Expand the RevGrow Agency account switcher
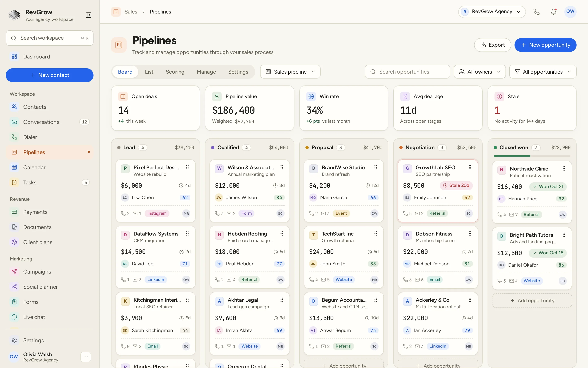This screenshot has height=368, width=588. (492, 12)
